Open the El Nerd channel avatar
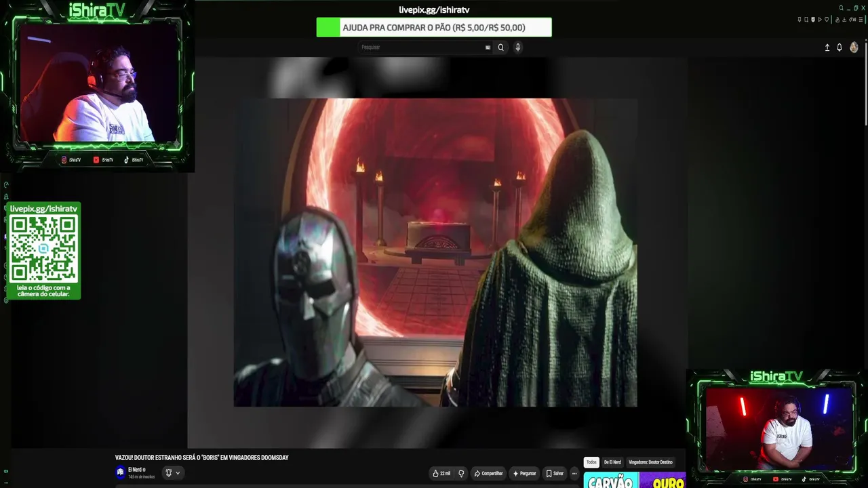The image size is (868, 488). pyautogui.click(x=120, y=472)
